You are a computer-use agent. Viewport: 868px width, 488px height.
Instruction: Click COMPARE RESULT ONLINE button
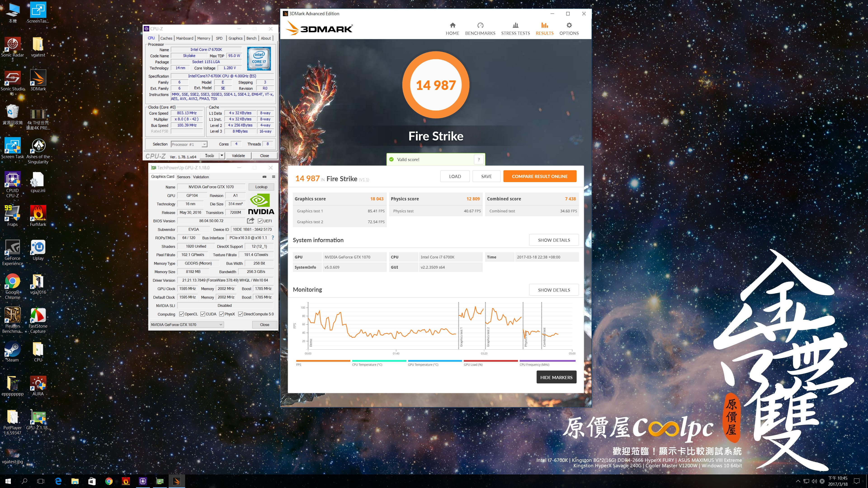pos(540,176)
